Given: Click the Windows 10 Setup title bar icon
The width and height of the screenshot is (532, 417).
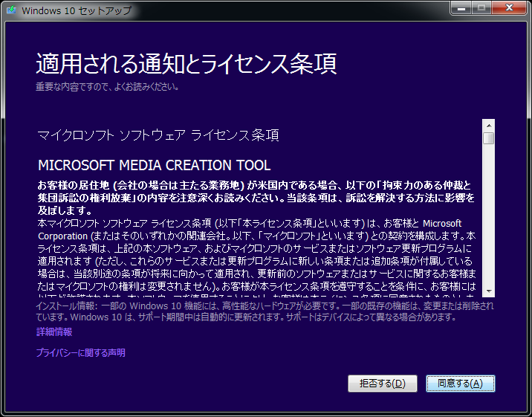Looking at the screenshot, I should [11, 10].
